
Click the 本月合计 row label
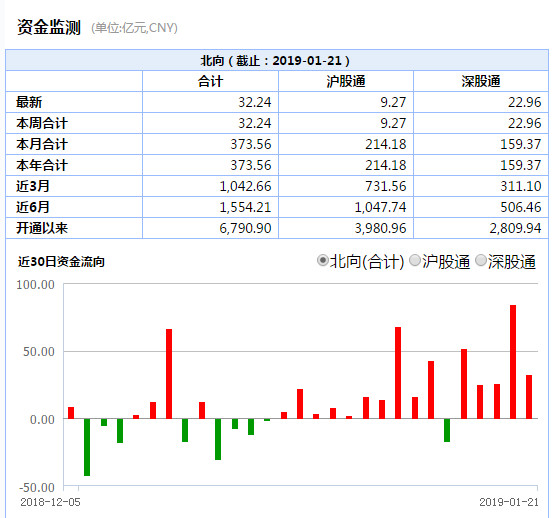click(x=42, y=144)
